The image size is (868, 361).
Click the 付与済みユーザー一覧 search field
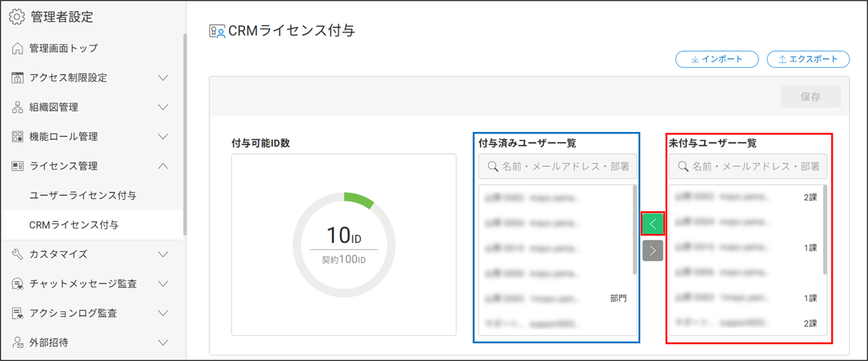pos(558,166)
